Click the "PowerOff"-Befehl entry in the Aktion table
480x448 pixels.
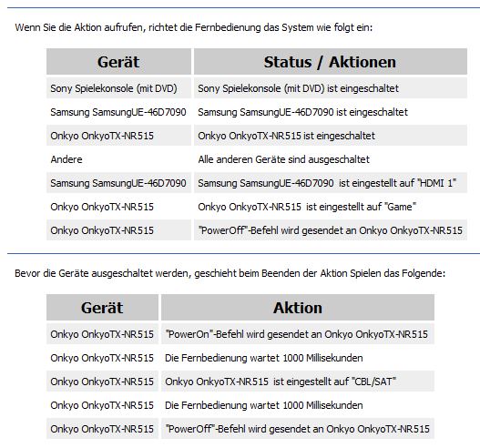tap(298, 429)
